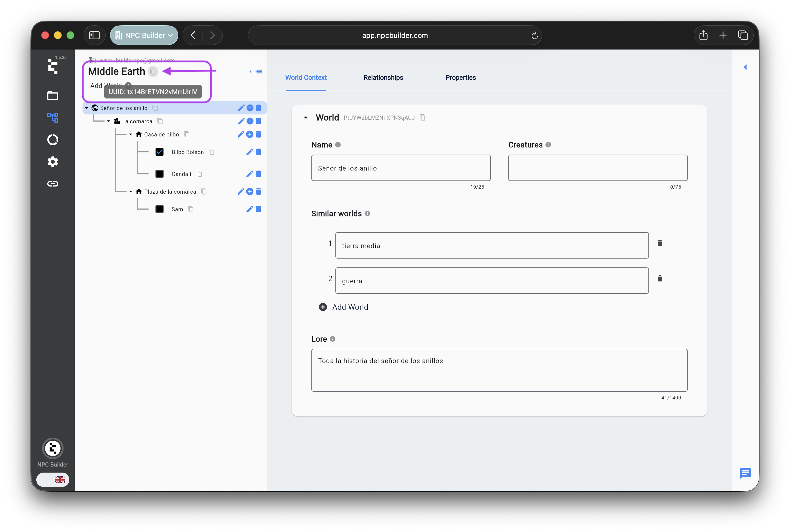The width and height of the screenshot is (790, 532).
Task: Delete the Gandalf character
Action: pos(259,174)
